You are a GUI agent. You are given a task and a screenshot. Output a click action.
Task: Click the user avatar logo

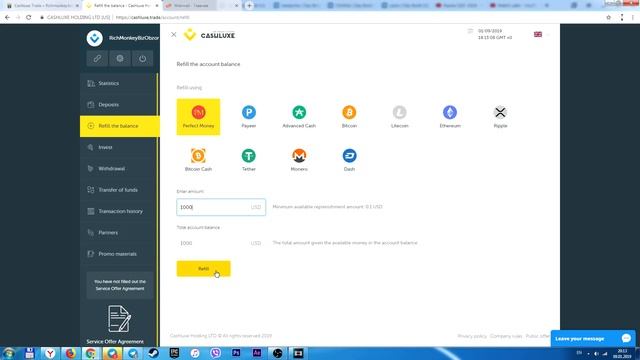95,38
